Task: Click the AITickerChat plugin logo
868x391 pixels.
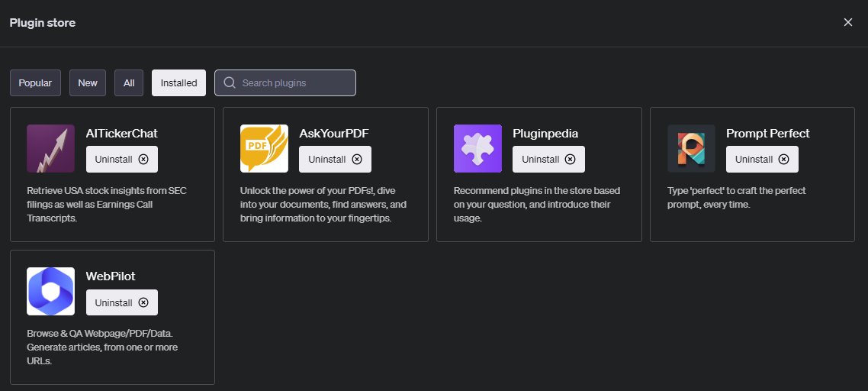Action: [x=50, y=149]
